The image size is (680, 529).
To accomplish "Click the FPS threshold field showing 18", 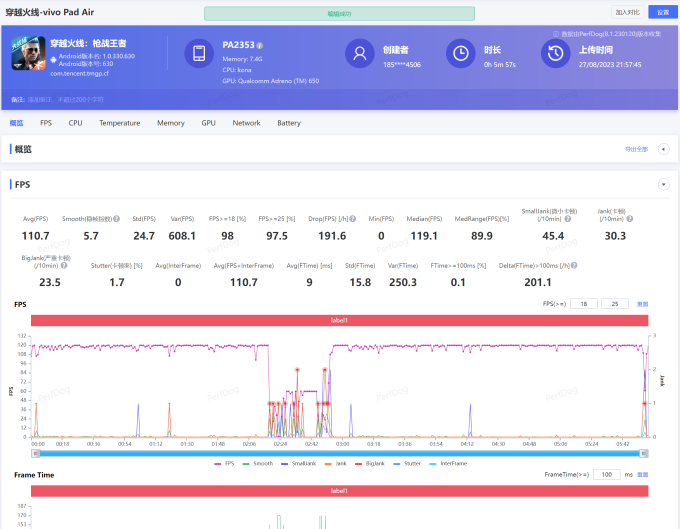I will pos(584,304).
